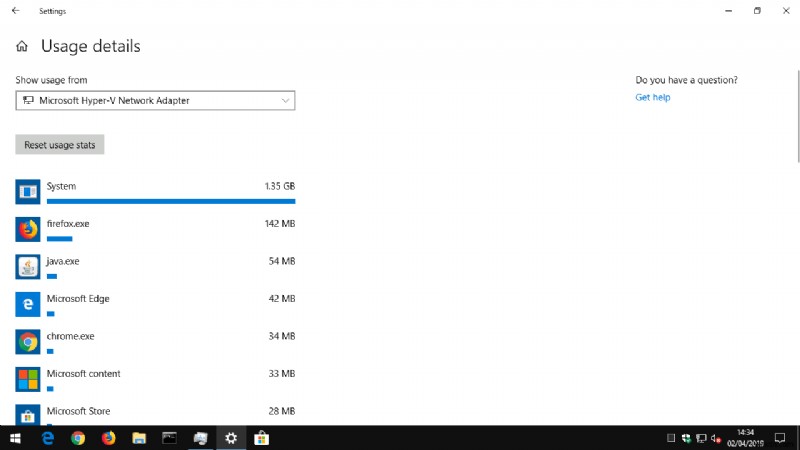This screenshot has height=450, width=800.
Task: Click the firefox.exe icon in usage list
Action: (x=28, y=229)
